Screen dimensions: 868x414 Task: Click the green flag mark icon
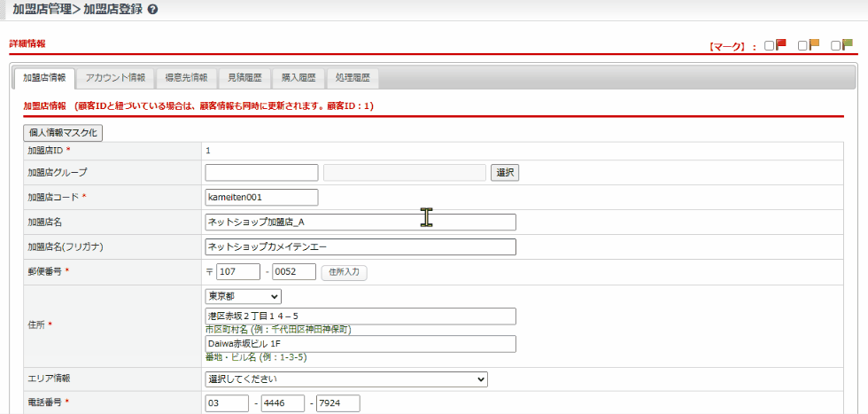pos(848,45)
